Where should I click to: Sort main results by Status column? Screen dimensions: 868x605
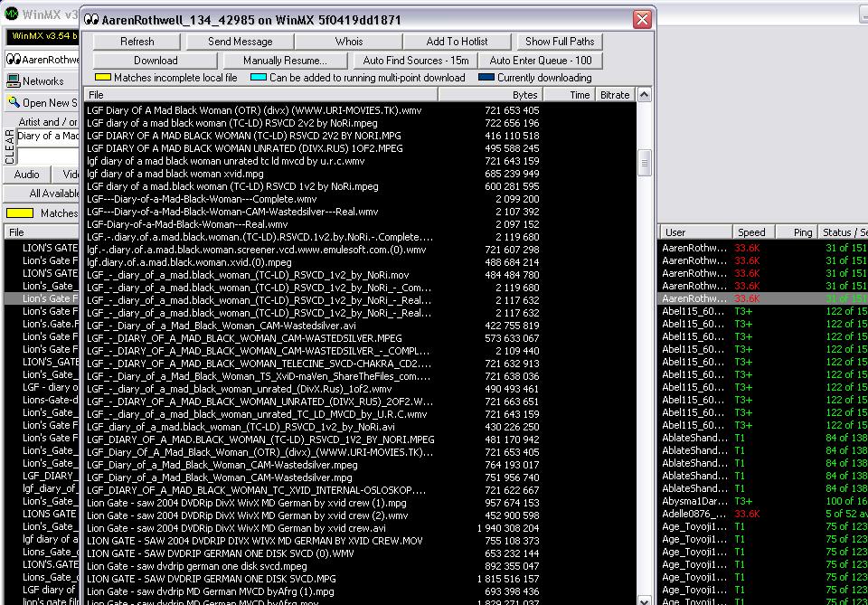(843, 232)
